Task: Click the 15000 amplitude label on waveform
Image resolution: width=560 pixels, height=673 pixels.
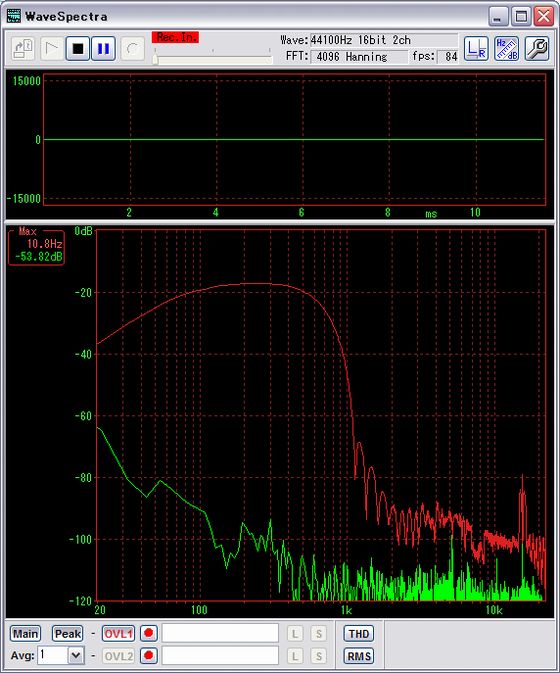Action: 27,81
